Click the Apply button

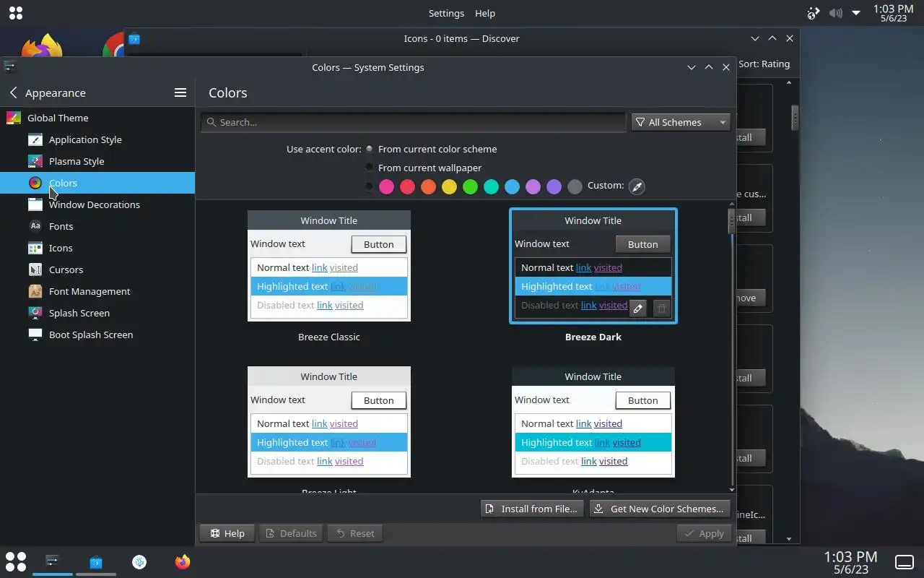[704, 533]
